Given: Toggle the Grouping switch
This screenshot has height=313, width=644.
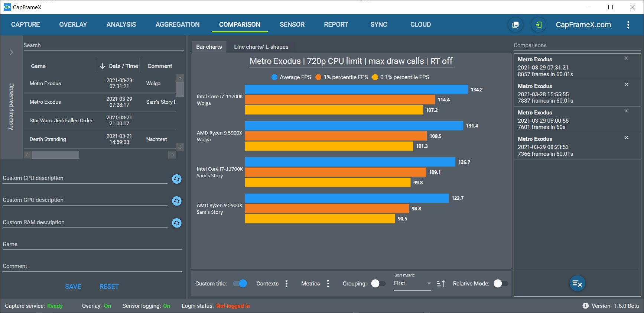Looking at the screenshot, I should point(378,284).
